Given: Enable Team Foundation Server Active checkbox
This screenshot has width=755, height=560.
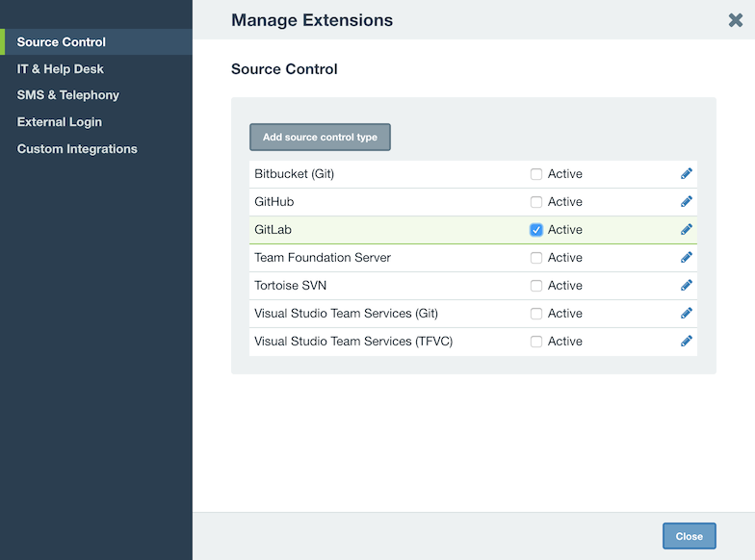Looking at the screenshot, I should coord(535,258).
